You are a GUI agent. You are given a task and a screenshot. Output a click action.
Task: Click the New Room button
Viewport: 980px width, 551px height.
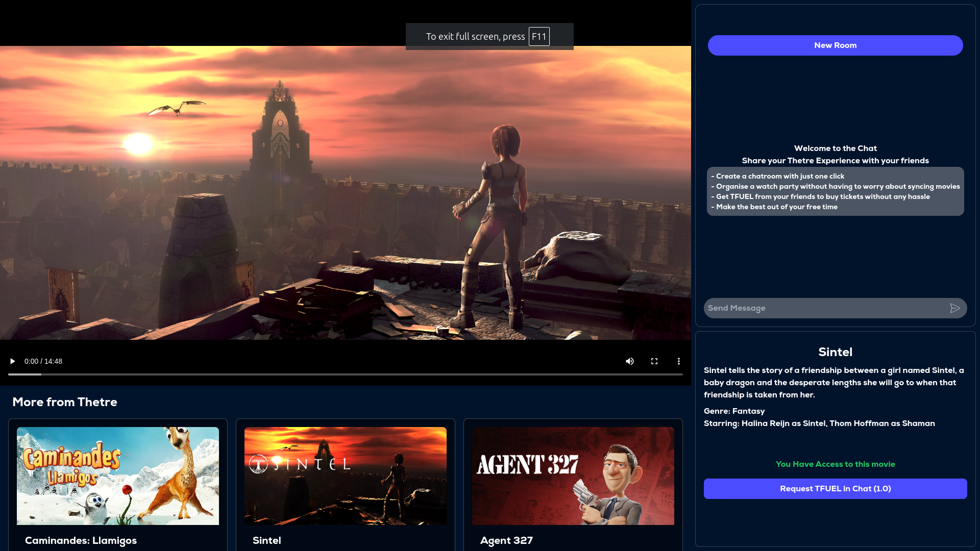coord(835,45)
